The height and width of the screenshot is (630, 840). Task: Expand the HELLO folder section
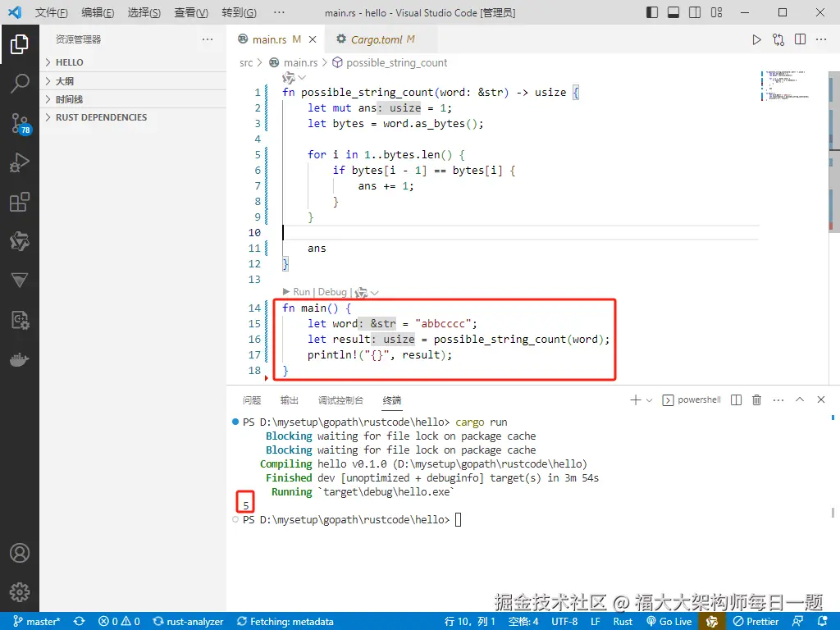[x=133, y=62]
